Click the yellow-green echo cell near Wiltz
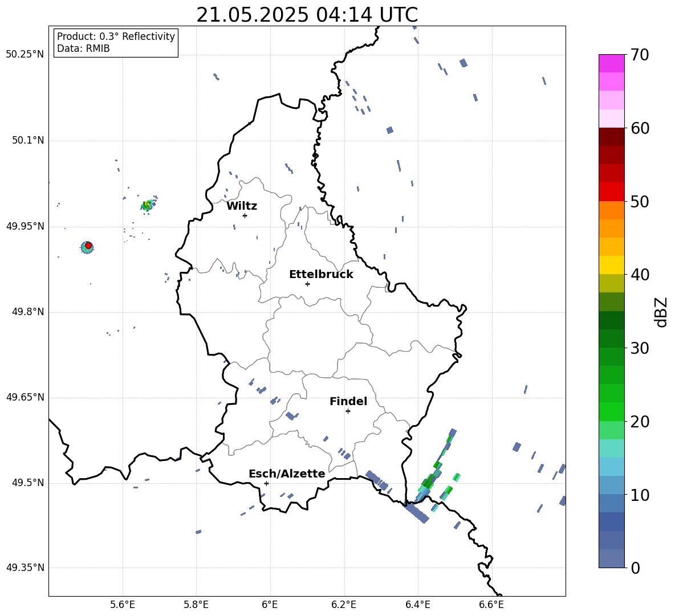 (x=148, y=205)
